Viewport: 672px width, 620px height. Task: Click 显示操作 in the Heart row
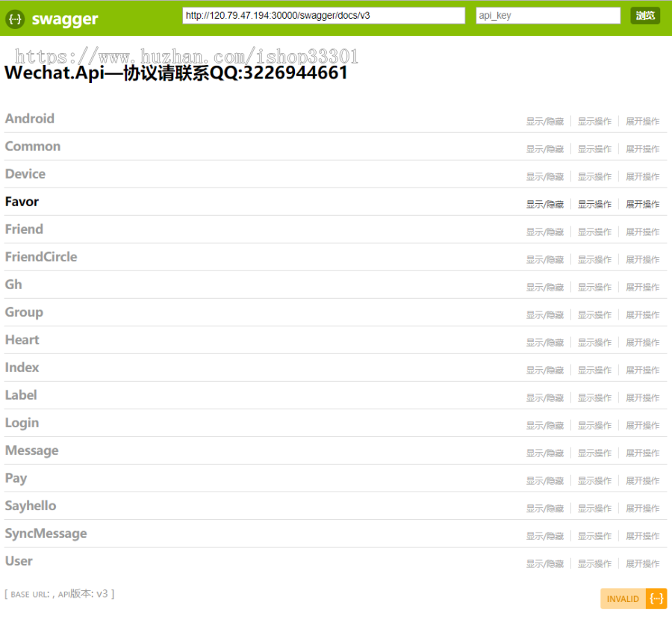click(595, 343)
